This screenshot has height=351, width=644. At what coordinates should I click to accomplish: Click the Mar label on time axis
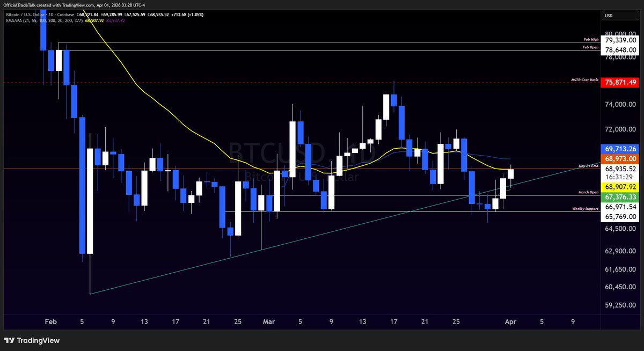coord(268,322)
